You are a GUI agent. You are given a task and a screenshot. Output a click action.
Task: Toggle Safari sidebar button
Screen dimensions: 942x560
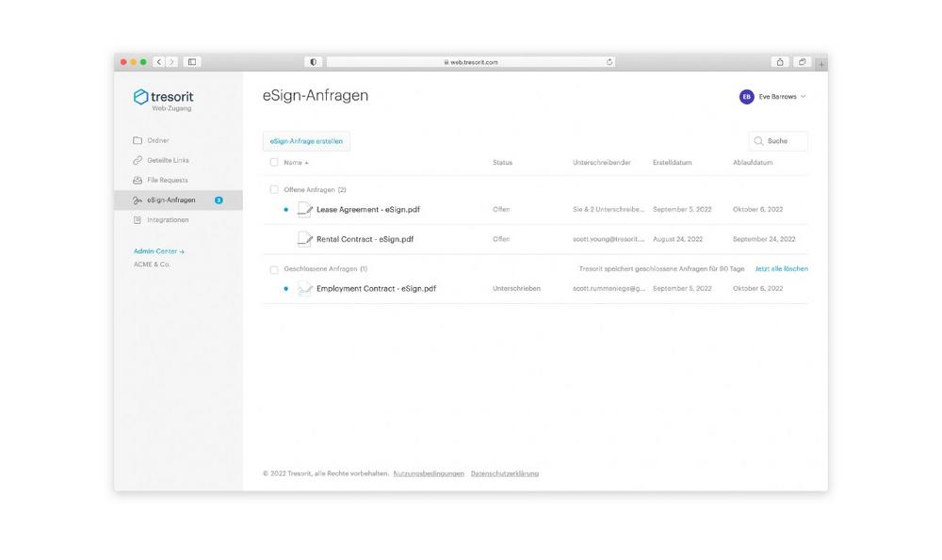point(192,62)
